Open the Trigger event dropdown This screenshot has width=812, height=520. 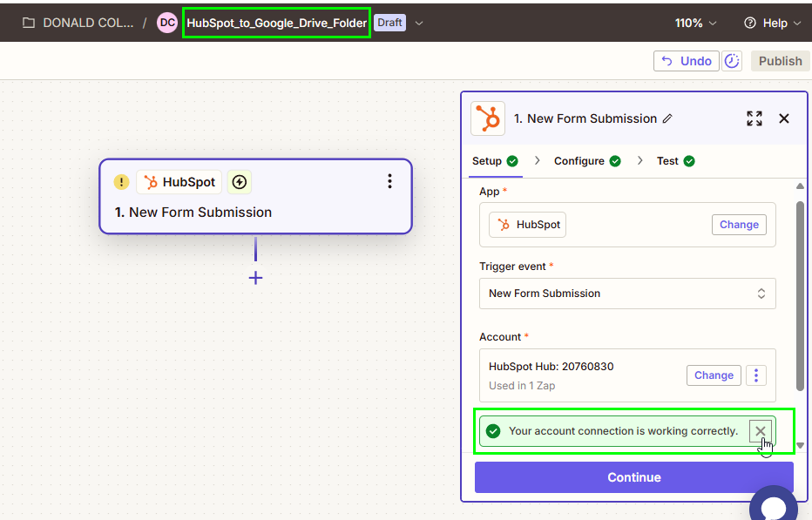627,294
